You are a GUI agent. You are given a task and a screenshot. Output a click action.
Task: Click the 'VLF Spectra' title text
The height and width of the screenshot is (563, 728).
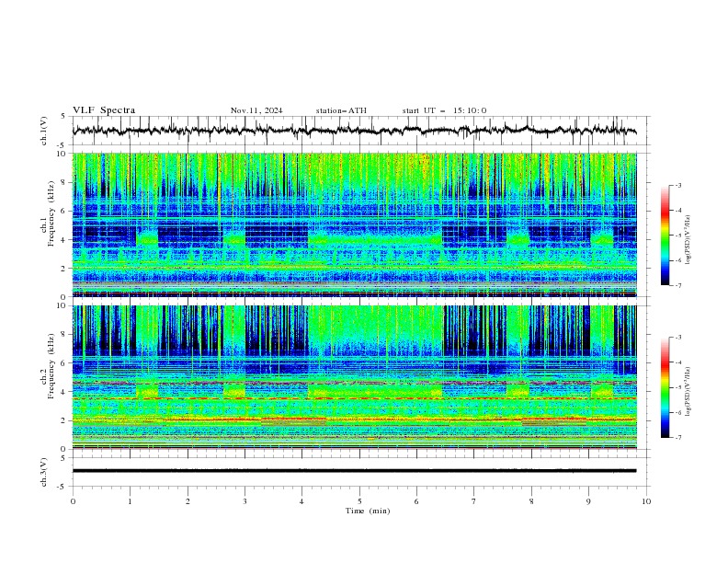pyautogui.click(x=104, y=110)
